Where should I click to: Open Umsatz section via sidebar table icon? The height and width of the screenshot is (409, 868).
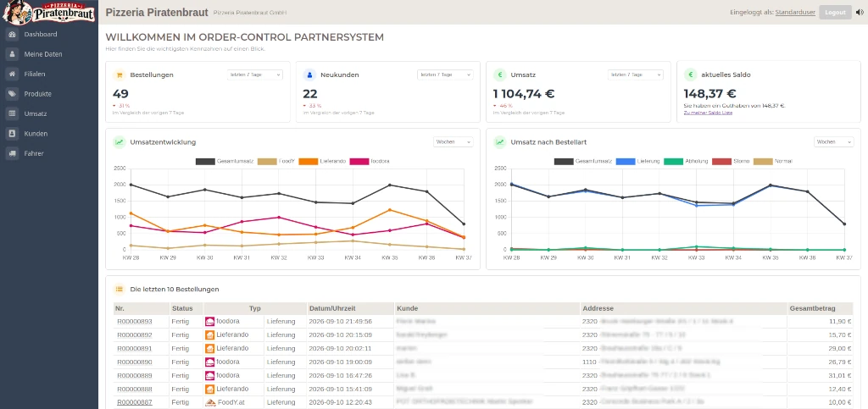click(12, 113)
